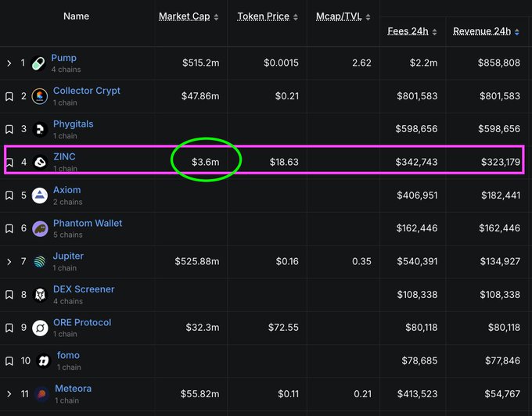Viewport: 532px width, 416px height.
Task: Open the ZINC protocol link
Action: (64, 156)
